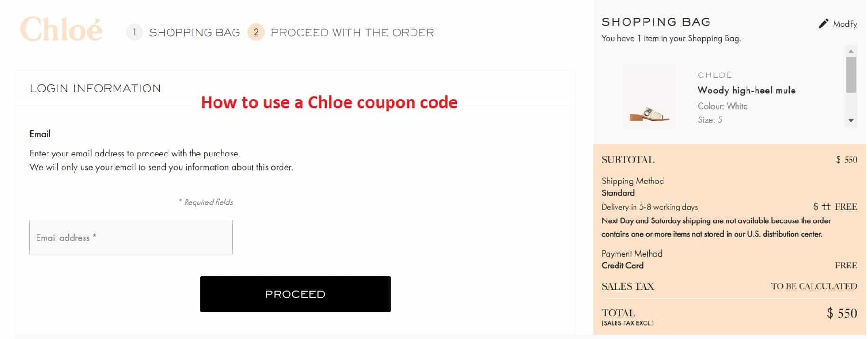
Task: Click the SALES TAX row in the summary
Action: (x=627, y=286)
